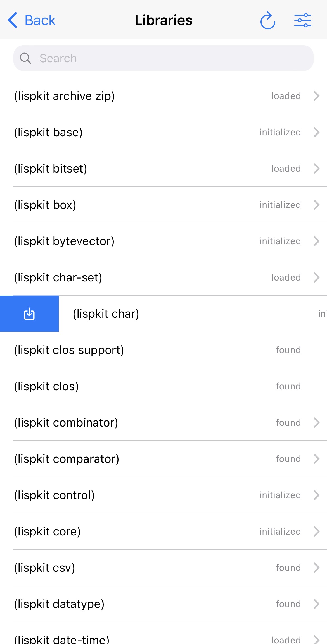Open the (lispkit combinator) library

[163, 423]
